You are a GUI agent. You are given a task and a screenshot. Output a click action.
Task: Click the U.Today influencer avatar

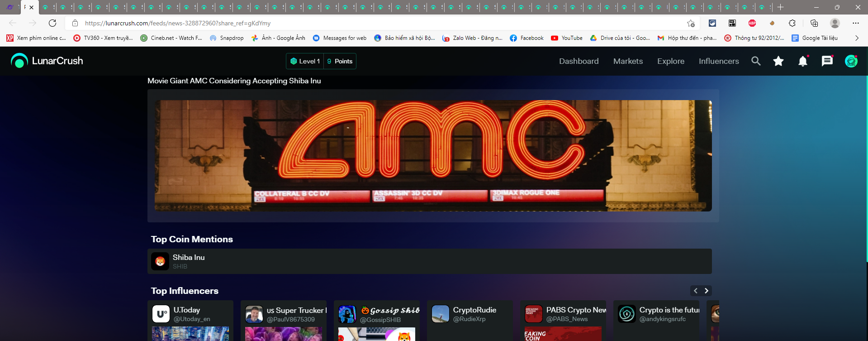(x=161, y=314)
